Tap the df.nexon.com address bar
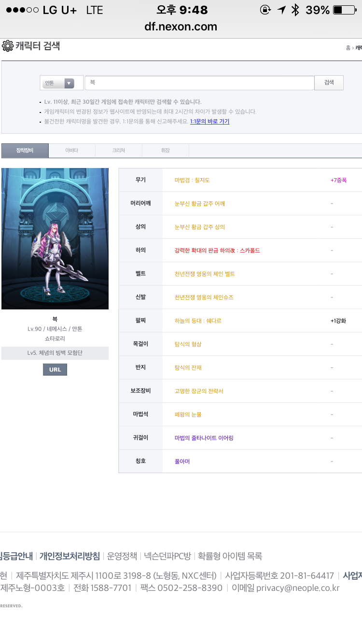 181,27
